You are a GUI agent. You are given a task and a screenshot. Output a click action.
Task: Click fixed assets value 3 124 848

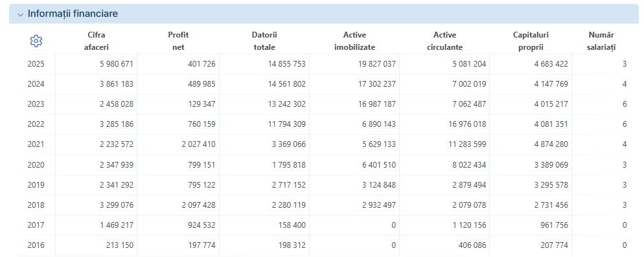[x=379, y=185]
